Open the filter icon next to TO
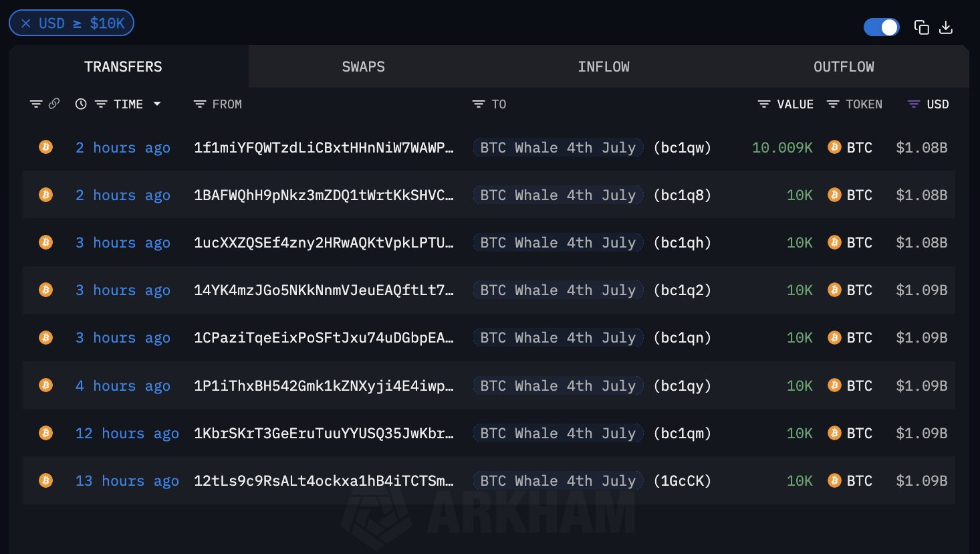Screen dimensions: 980x554 pos(478,104)
